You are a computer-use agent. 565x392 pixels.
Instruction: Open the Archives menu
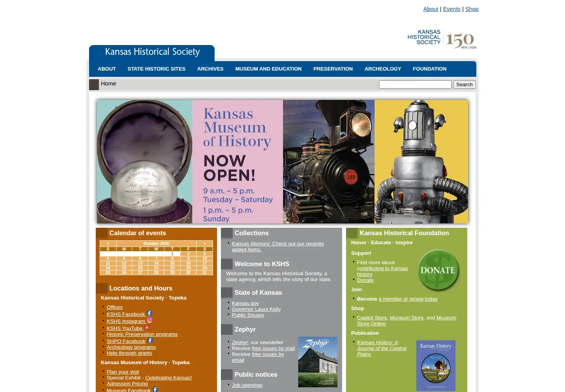(210, 69)
